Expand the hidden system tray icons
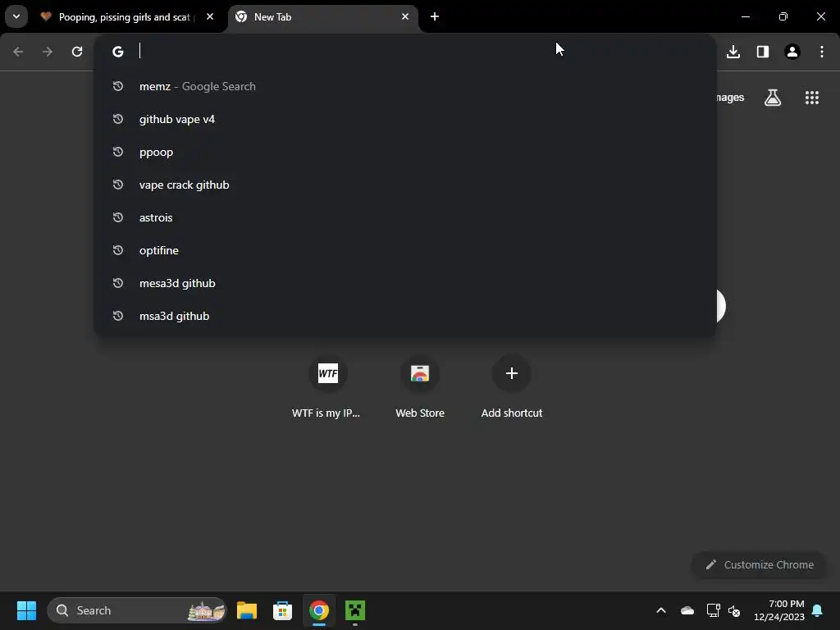 661,610
